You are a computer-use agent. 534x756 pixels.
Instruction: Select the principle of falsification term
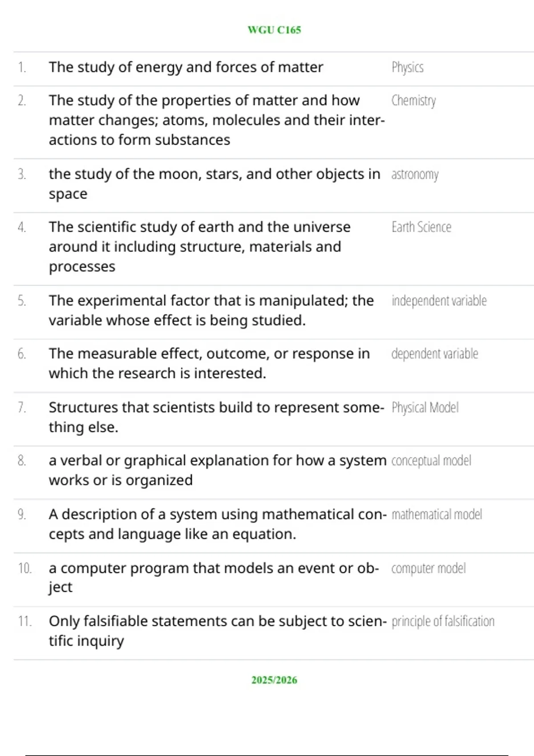coord(443,621)
